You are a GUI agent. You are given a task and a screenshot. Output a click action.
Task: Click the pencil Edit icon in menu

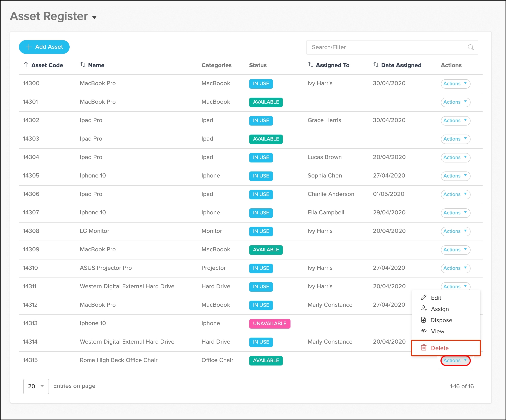click(x=423, y=297)
